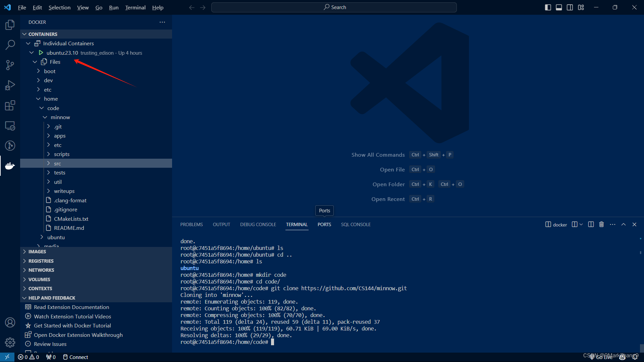This screenshot has width=644, height=362.
Task: Collapse the minnow folder
Action: [45, 117]
